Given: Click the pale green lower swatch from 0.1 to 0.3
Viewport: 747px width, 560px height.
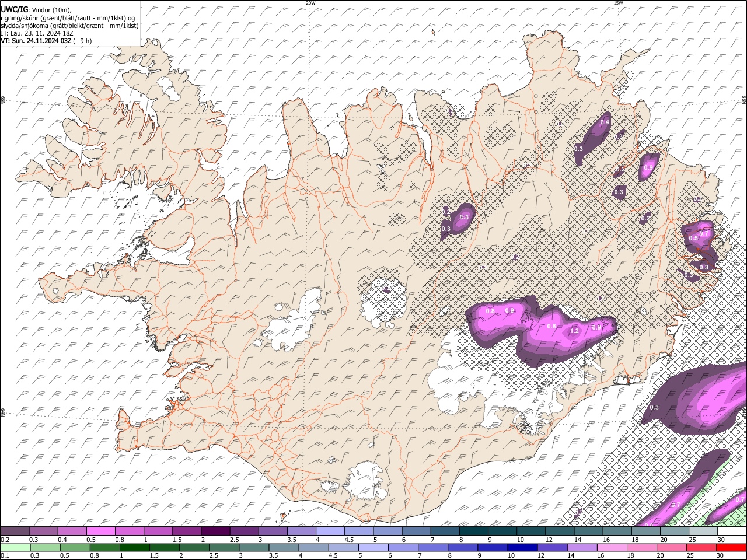Looking at the screenshot, I should [15, 547].
